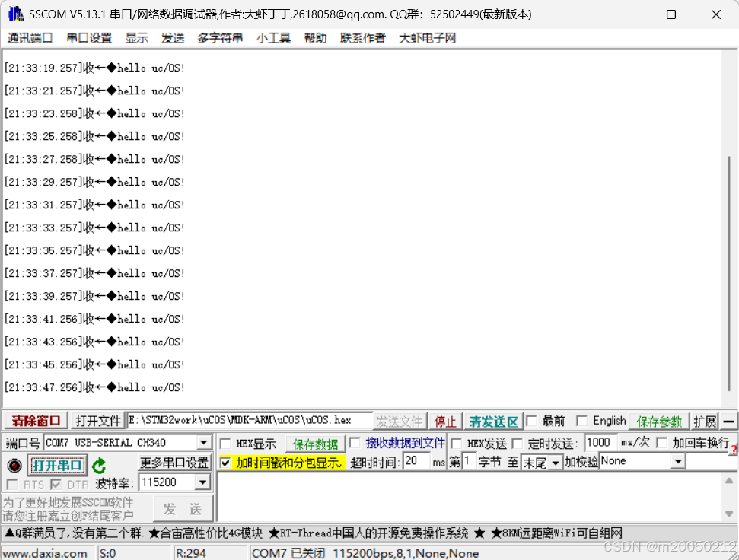739x560 pixels.
Task: Open the 联系作者 menu
Action: click(363, 38)
